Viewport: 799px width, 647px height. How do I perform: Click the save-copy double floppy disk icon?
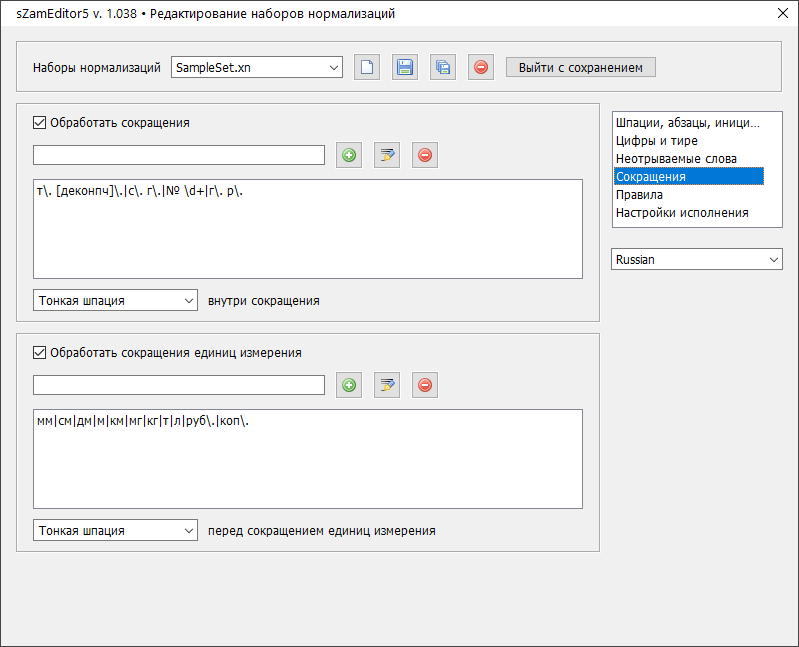443,68
